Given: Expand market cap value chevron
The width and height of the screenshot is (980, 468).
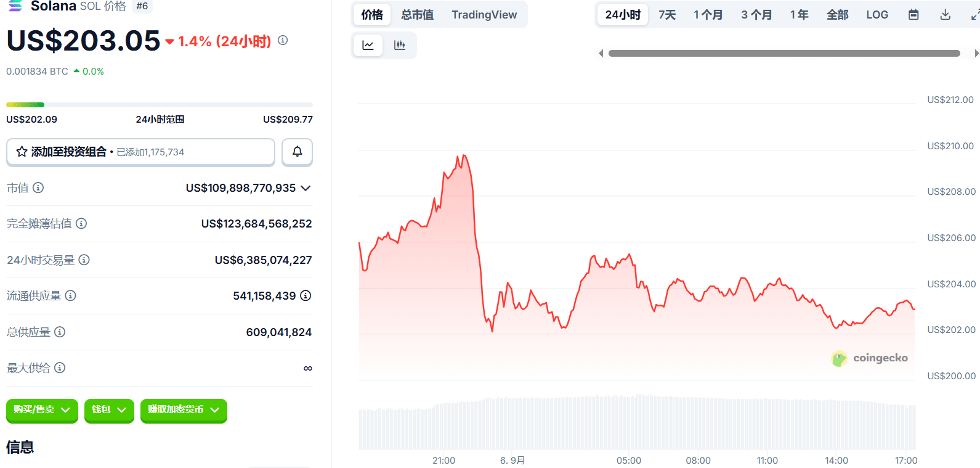Looking at the screenshot, I should coord(306,188).
